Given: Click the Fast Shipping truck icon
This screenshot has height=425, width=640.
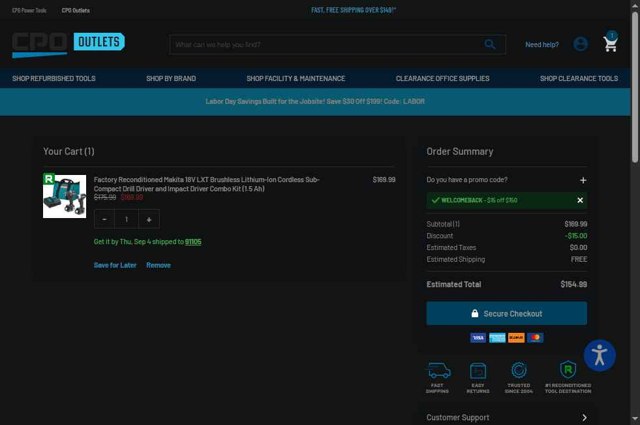Looking at the screenshot, I should coord(439,370).
